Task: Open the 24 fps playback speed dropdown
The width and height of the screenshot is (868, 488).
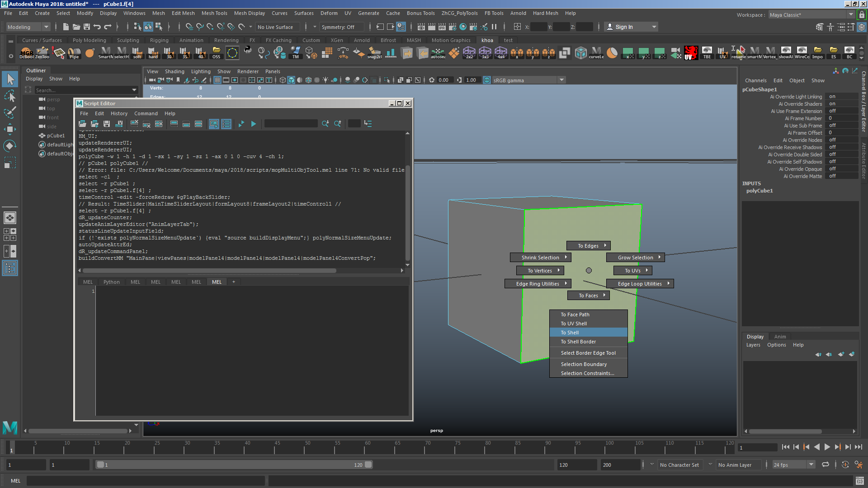Action: point(811,465)
